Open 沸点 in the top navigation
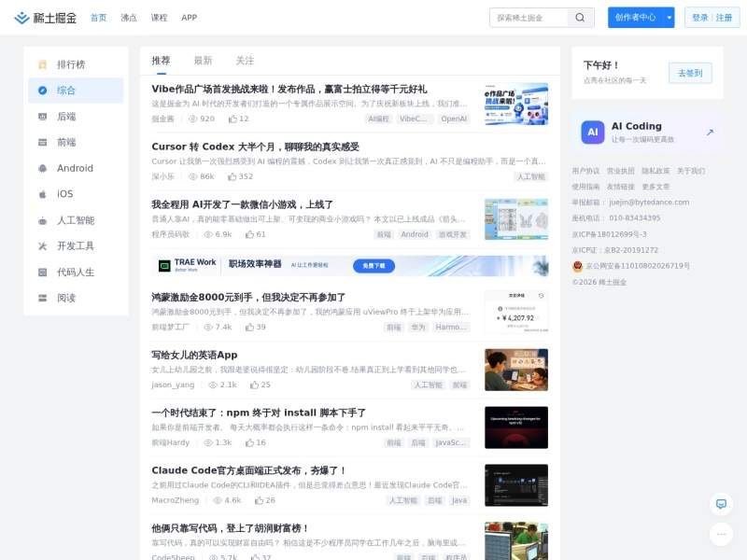The width and height of the screenshot is (747, 560). (129, 18)
